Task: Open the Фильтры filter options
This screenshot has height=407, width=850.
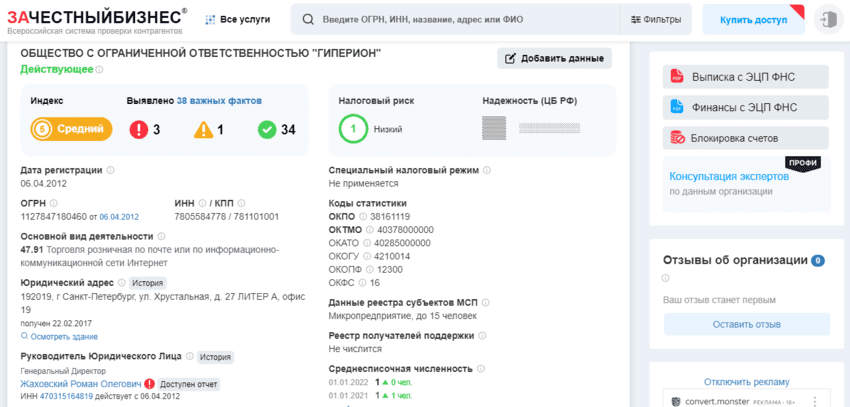Action: (x=656, y=20)
